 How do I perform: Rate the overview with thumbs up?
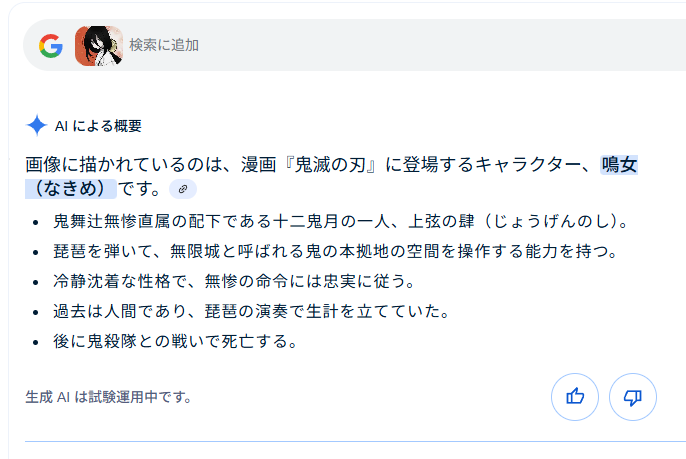click(574, 397)
